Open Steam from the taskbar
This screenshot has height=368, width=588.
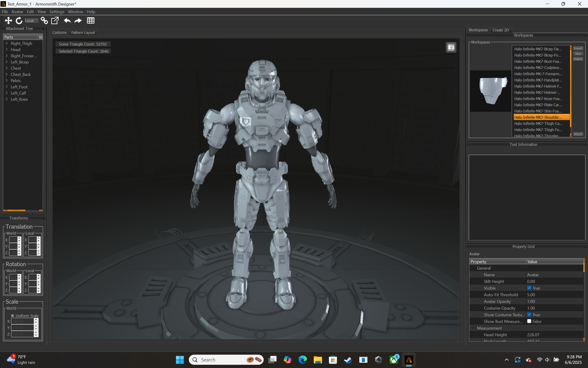tap(348, 360)
